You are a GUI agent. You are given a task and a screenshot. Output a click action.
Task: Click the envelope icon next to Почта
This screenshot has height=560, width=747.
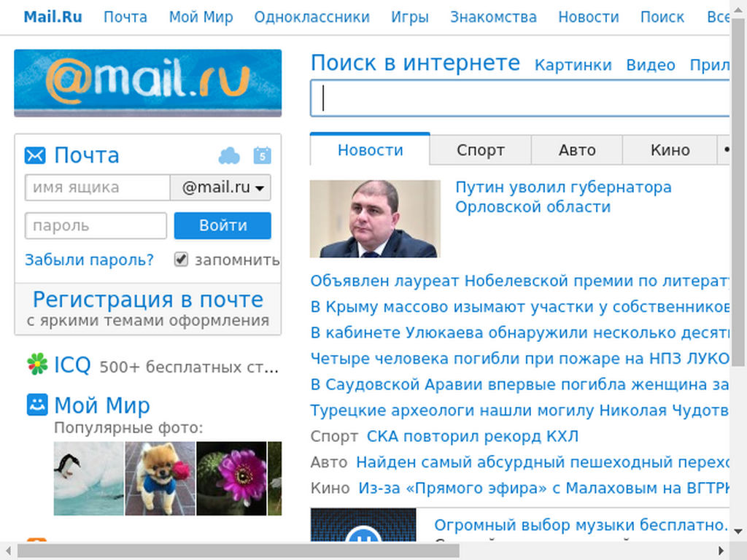35,156
